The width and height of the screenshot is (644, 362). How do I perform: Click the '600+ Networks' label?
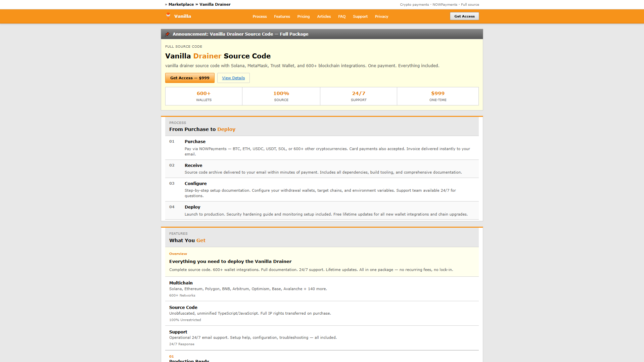tap(182, 296)
